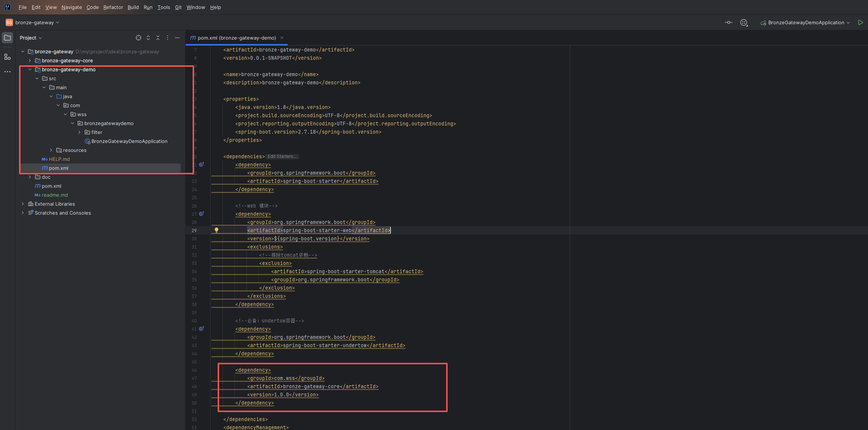Click Expand All in the Project panel
Screen dimensions: 868x430
148,38
